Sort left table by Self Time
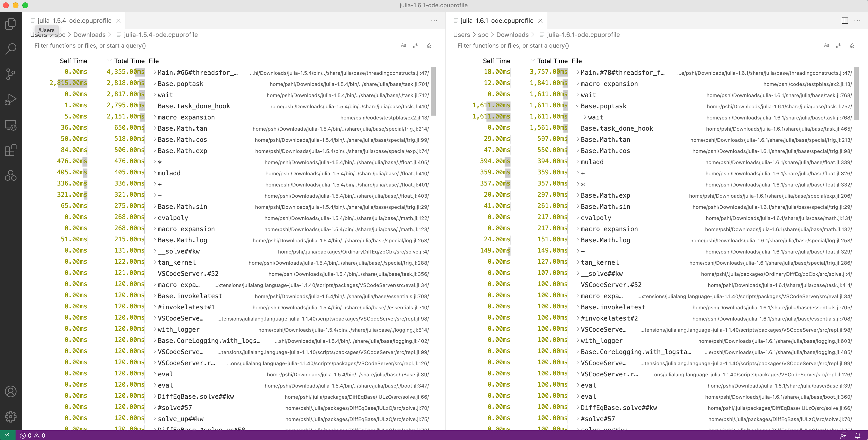Viewport: 868px width, 440px height. click(x=73, y=61)
